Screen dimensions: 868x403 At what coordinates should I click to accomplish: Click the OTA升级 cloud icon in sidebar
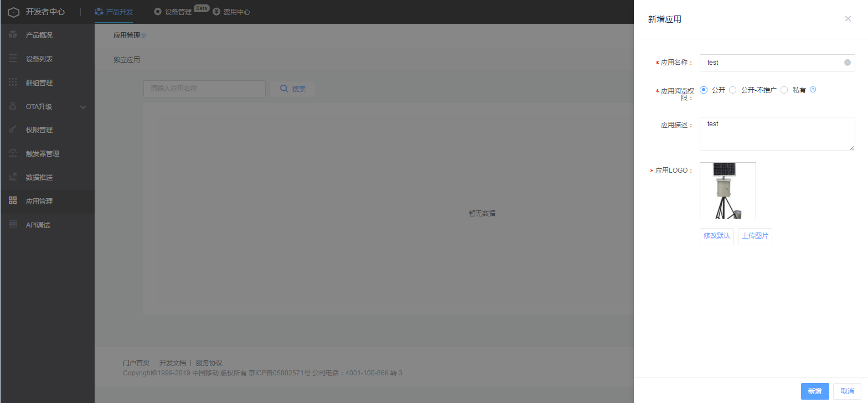coord(13,106)
